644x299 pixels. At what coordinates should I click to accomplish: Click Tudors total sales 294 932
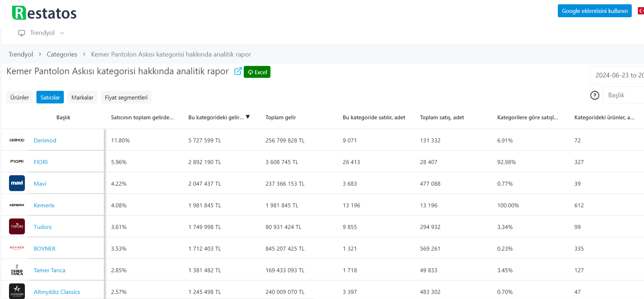point(430,227)
